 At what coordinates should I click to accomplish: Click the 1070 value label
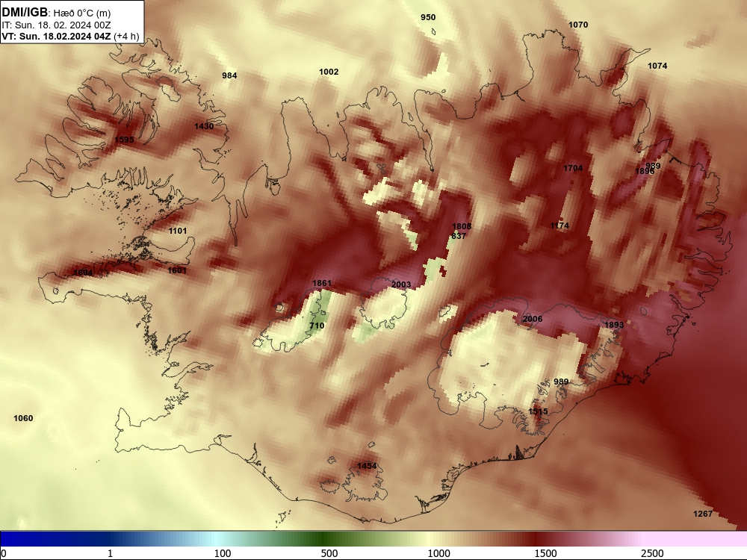click(x=578, y=25)
